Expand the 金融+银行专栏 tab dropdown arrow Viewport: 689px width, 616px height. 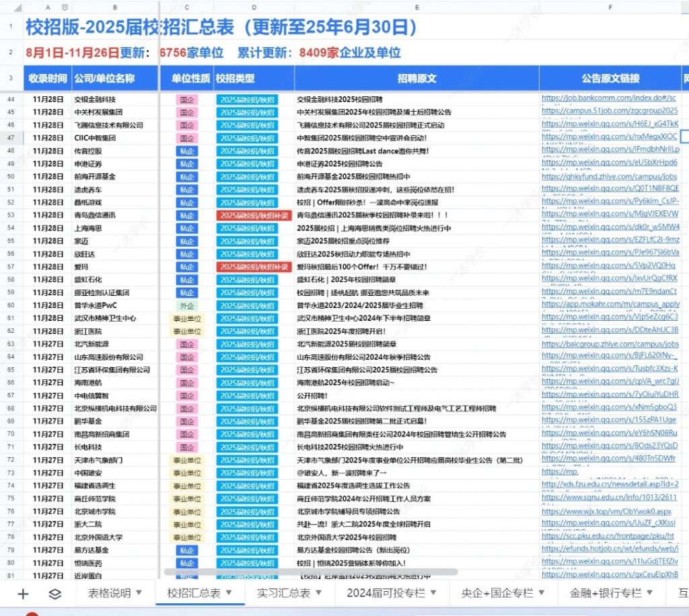[x=651, y=593]
